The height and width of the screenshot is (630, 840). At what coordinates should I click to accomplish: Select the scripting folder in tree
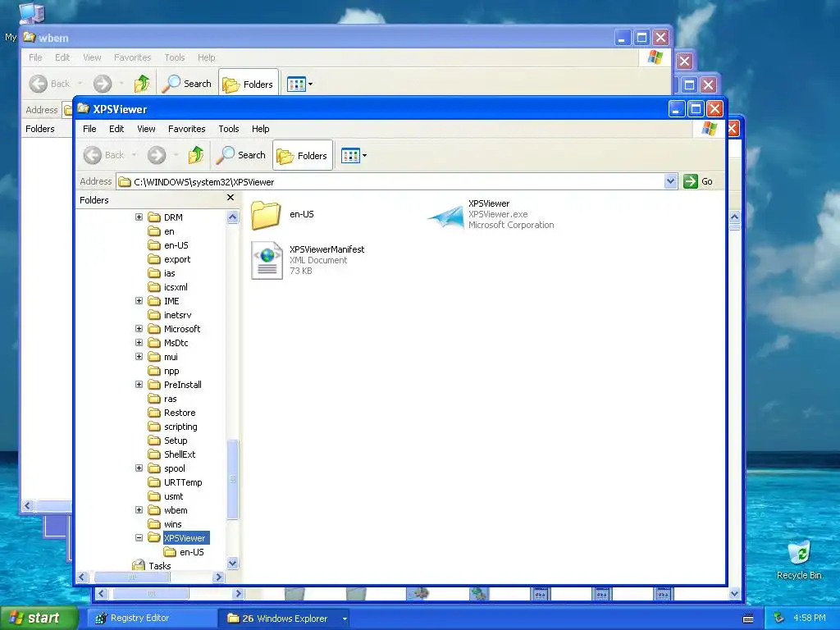[180, 427]
